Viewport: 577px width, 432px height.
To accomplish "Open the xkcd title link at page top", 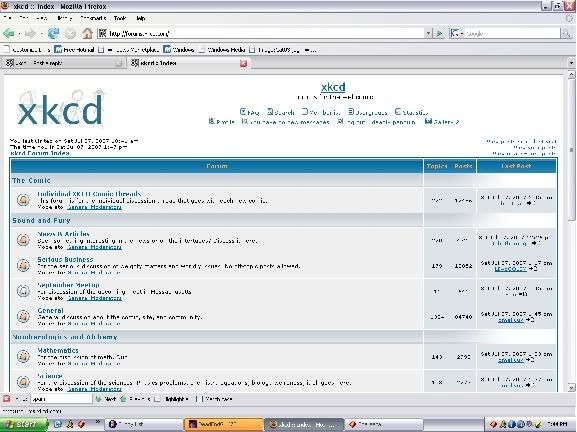I will pyautogui.click(x=333, y=87).
